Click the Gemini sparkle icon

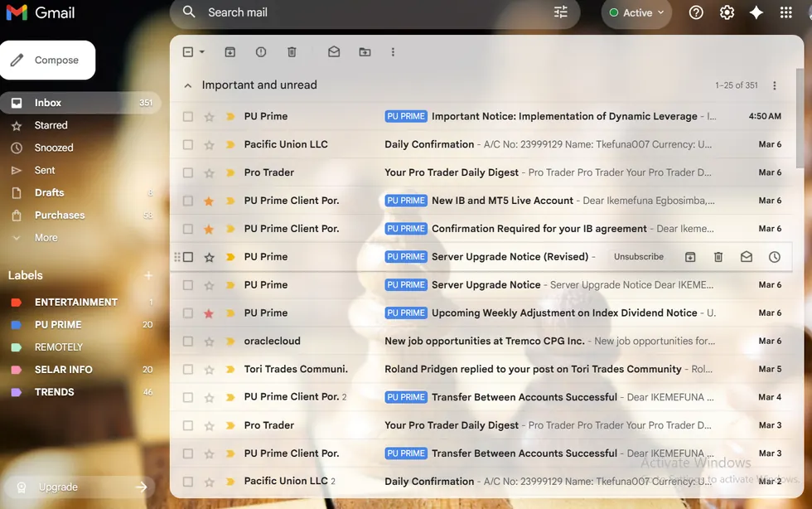pyautogui.click(x=756, y=12)
